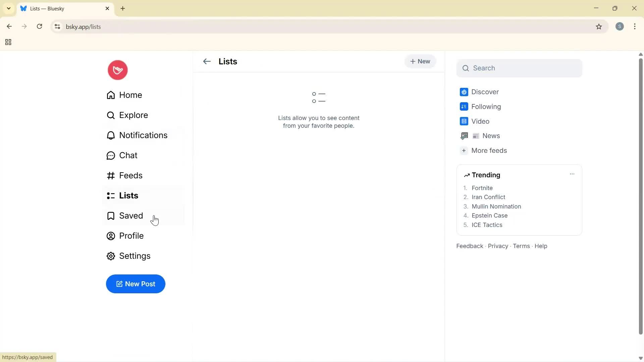
Task: Open the Feeds section
Action: point(131,175)
